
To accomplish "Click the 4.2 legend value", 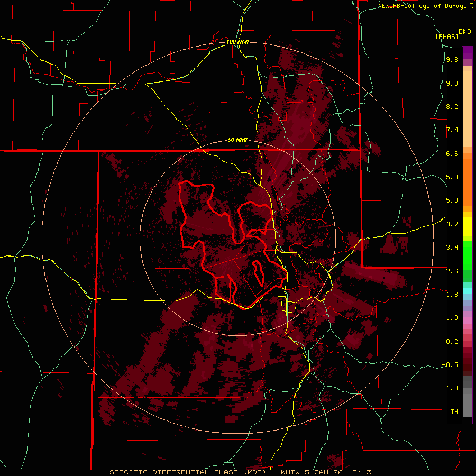I will pos(452,224).
